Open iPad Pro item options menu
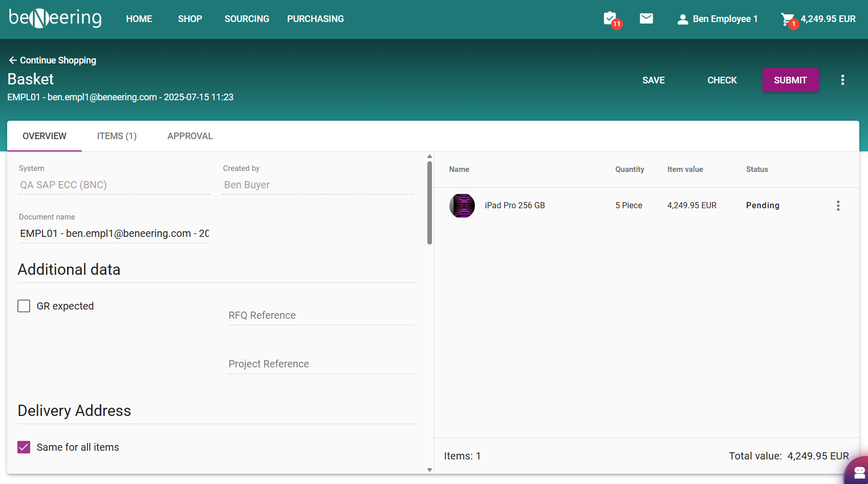This screenshot has height=484, width=868. tap(838, 206)
